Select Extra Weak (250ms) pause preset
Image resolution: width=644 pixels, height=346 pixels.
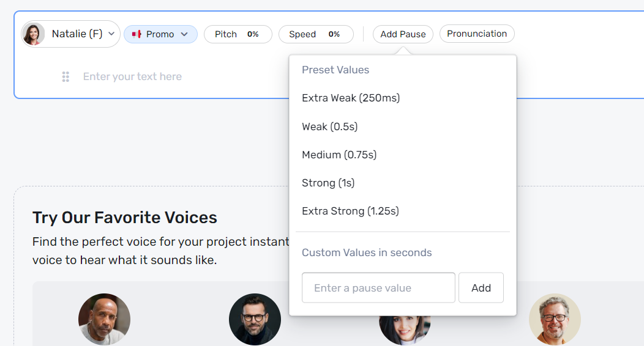click(x=351, y=98)
